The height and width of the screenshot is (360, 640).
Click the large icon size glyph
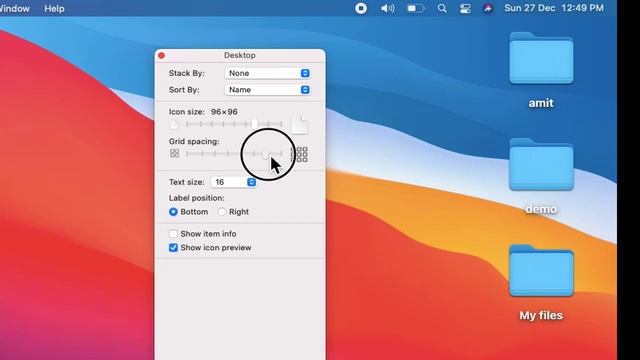point(300,124)
